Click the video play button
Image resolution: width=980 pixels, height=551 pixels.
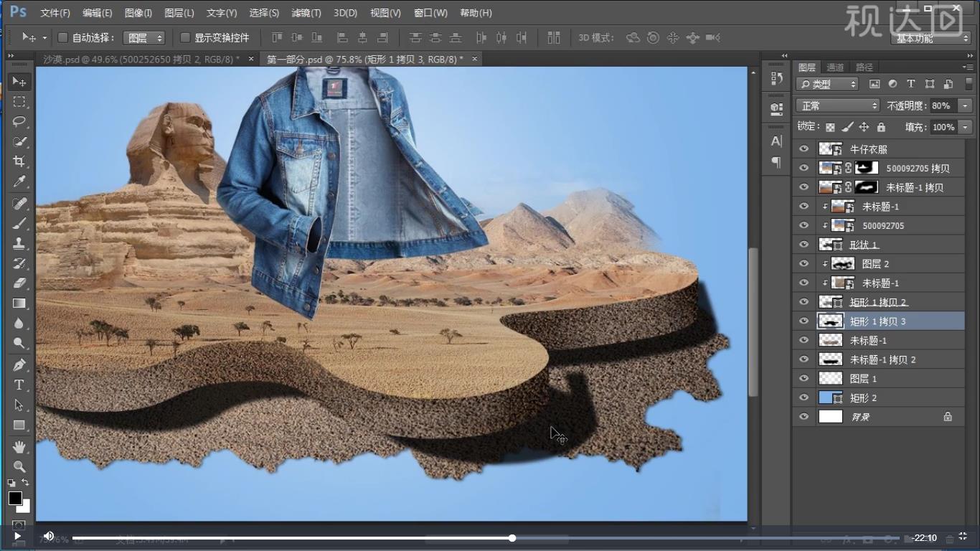[x=17, y=536]
